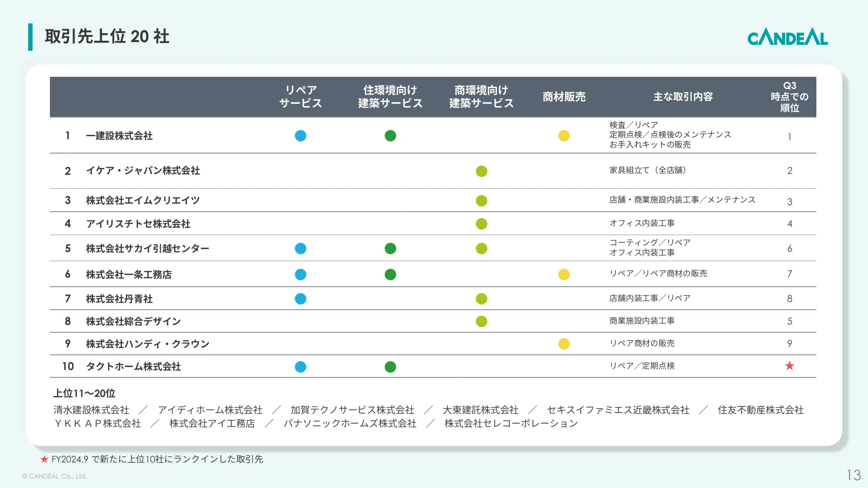Click the company name 住友不動産株式会社
Screen dimensions: 868x488
(760, 410)
